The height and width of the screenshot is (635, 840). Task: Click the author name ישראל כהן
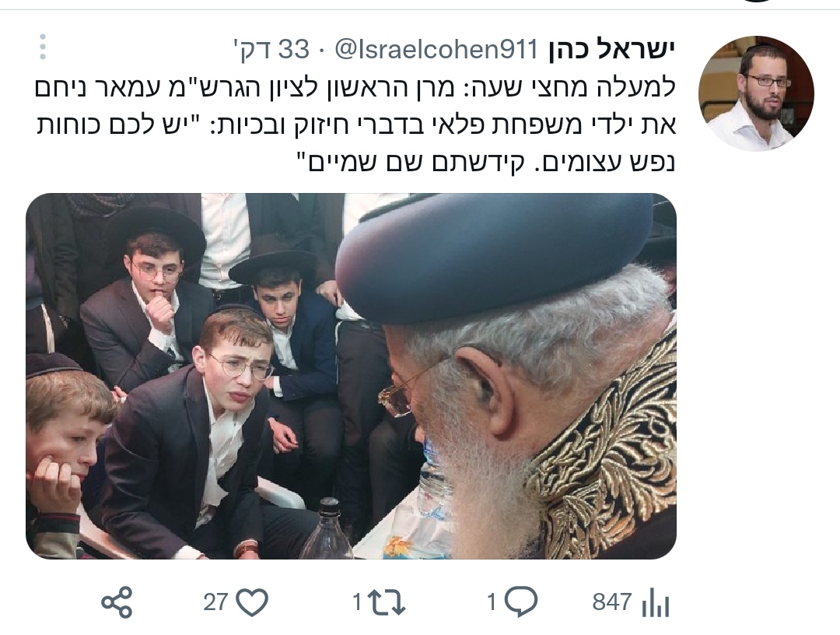coord(611,49)
